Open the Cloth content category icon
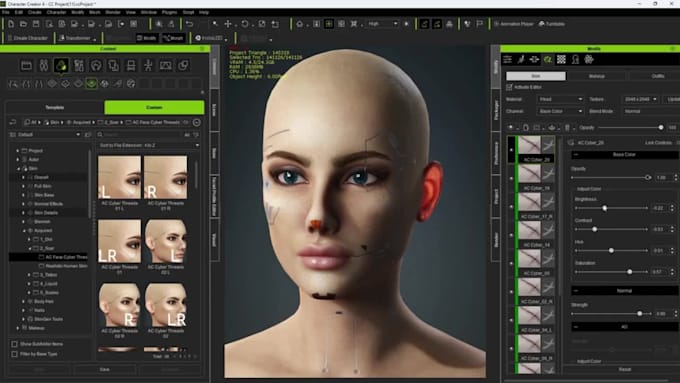The height and width of the screenshot is (383, 680). pos(113,65)
